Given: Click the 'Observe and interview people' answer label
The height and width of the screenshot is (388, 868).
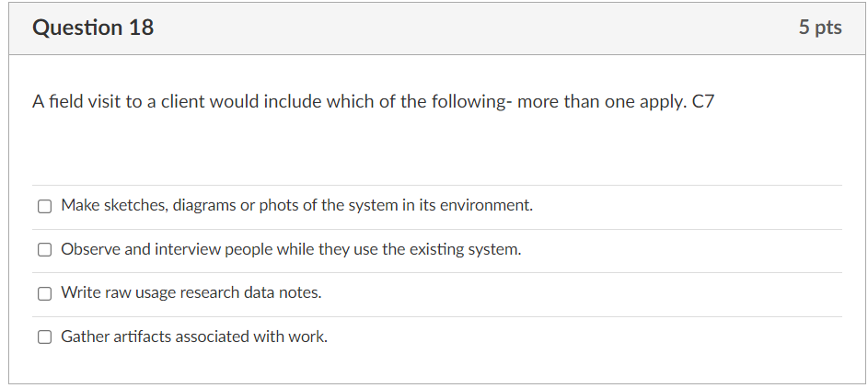Looking at the screenshot, I should 291,249.
